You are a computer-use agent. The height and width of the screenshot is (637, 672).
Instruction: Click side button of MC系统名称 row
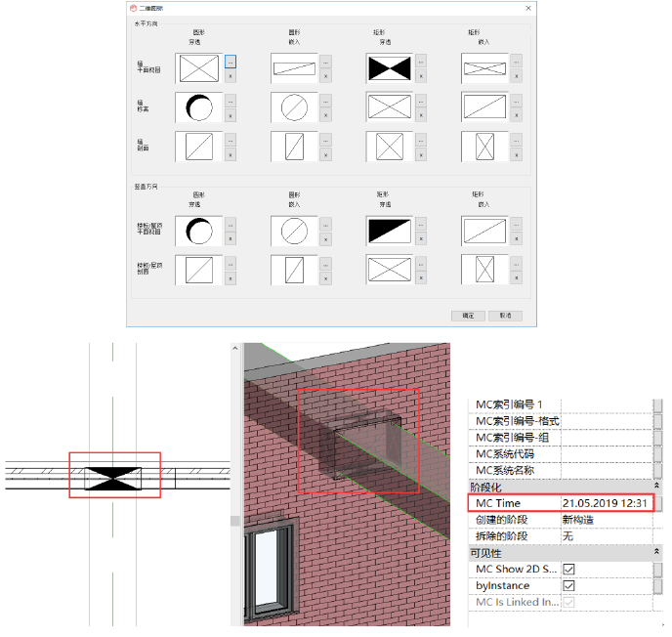(x=658, y=471)
